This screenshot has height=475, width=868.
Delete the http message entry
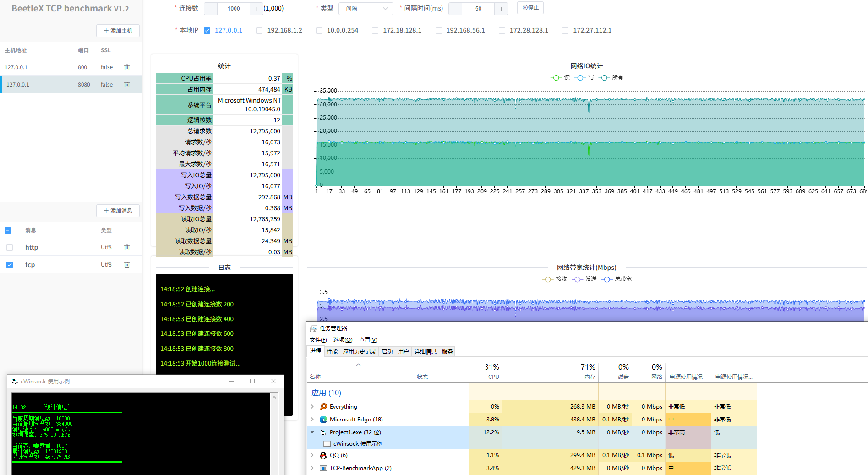tap(127, 247)
